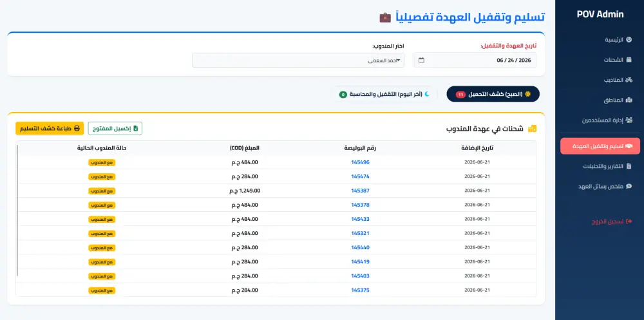The height and width of the screenshot is (320, 644).
Task: Click the رقم البوليصة column header
Action: pos(360,148)
